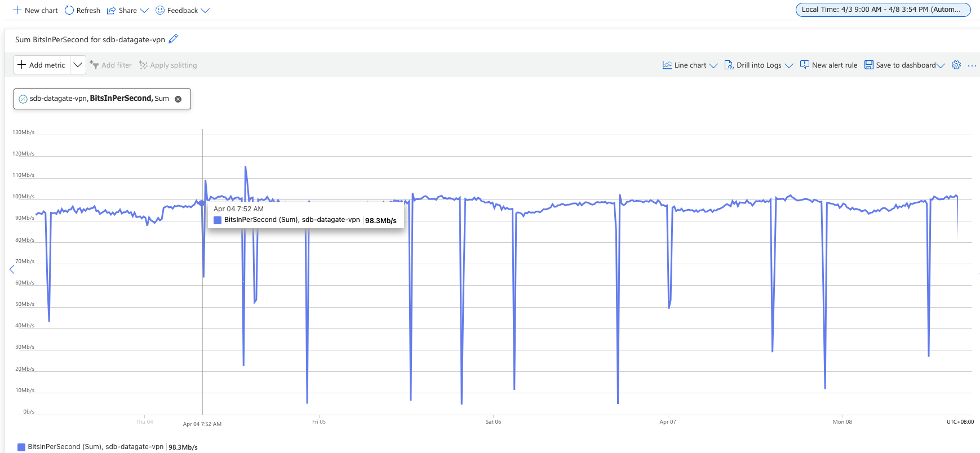Screen dimensions: 980x453
Task: Click the pencil icon to edit chart title
Action: pos(173,39)
